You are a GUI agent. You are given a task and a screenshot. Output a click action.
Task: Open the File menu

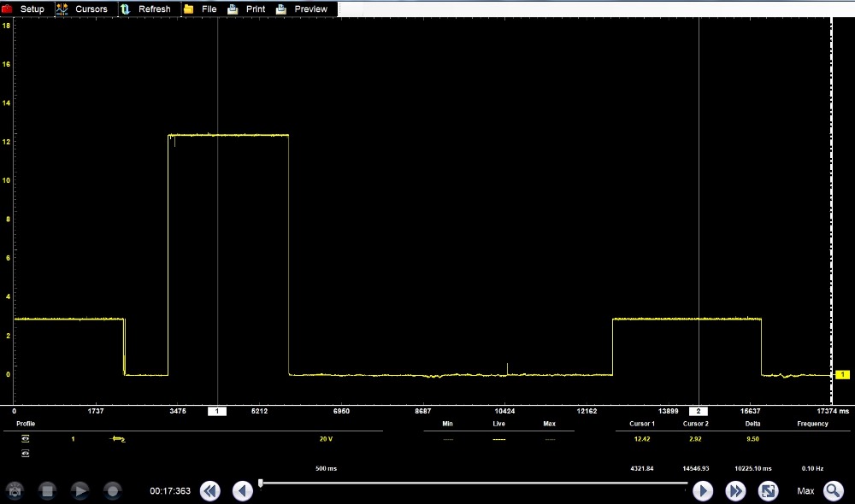click(201, 9)
